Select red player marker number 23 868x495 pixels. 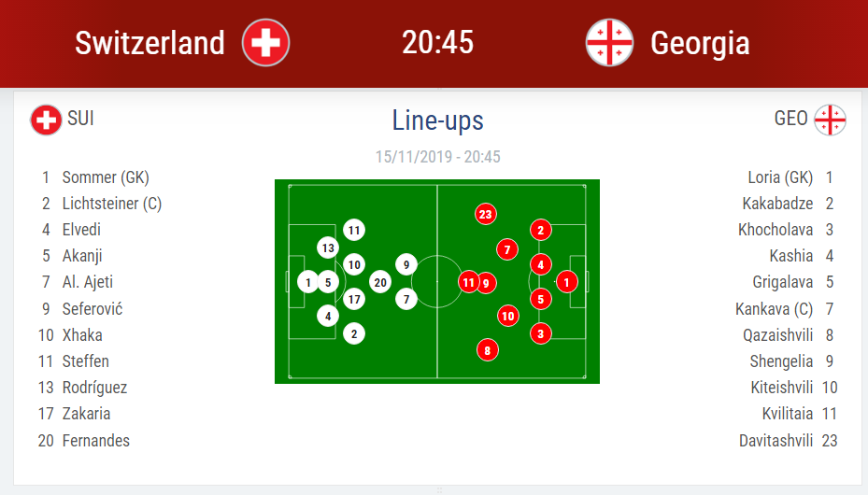pos(486,214)
